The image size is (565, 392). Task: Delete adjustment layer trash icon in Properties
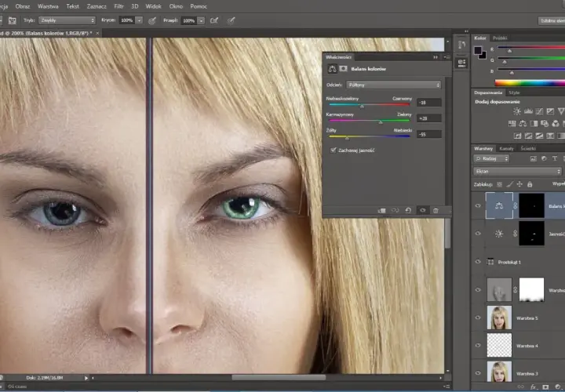[436, 211]
